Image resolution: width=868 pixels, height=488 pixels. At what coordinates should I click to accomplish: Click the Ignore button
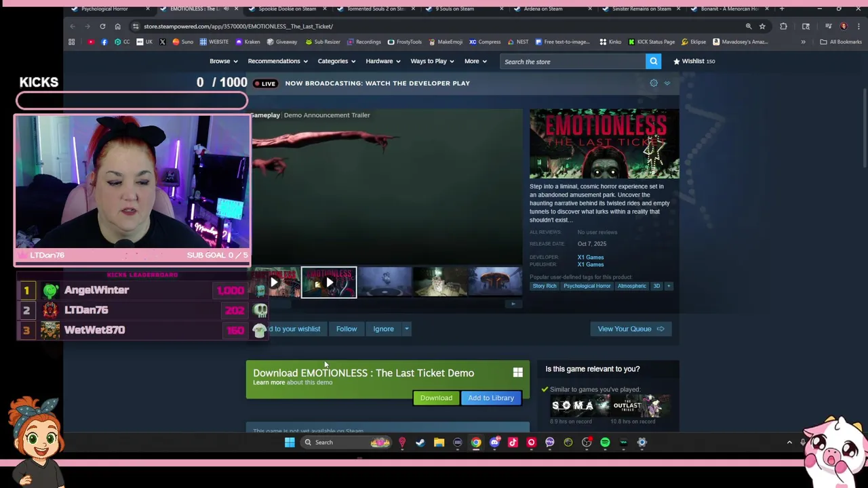tap(383, 329)
